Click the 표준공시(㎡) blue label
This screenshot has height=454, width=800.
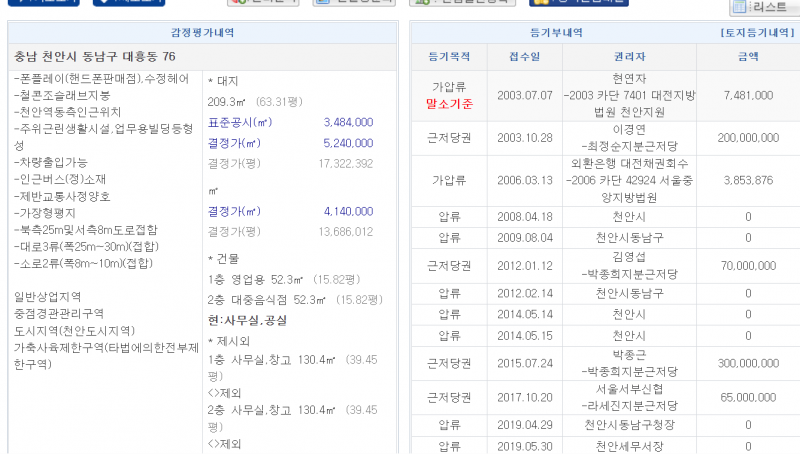[239, 122]
